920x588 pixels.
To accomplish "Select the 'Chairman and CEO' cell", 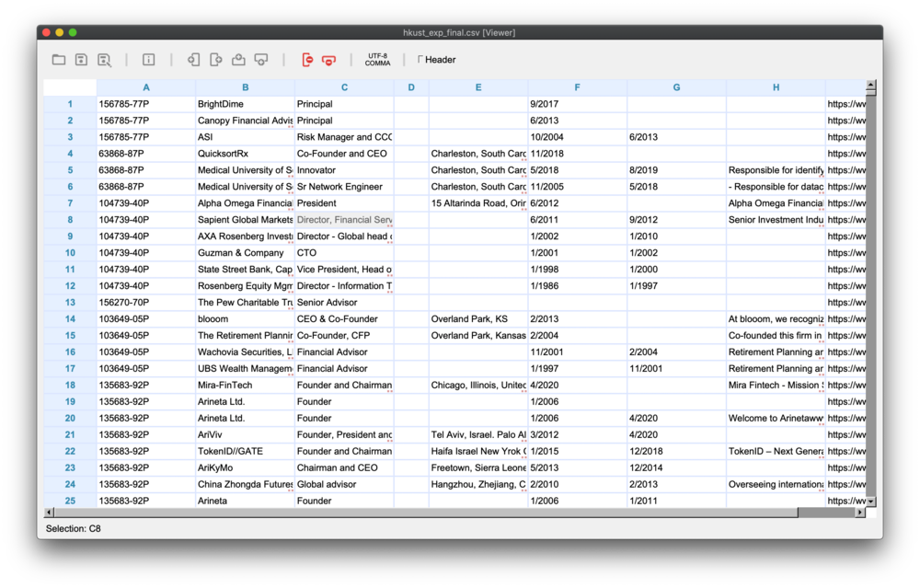I will click(x=344, y=467).
